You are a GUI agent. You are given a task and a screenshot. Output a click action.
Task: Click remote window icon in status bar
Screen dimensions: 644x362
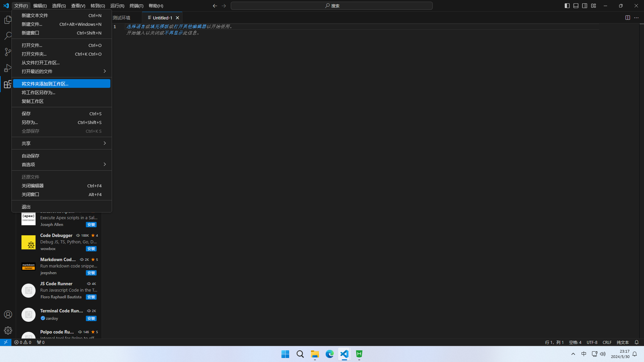point(5,342)
